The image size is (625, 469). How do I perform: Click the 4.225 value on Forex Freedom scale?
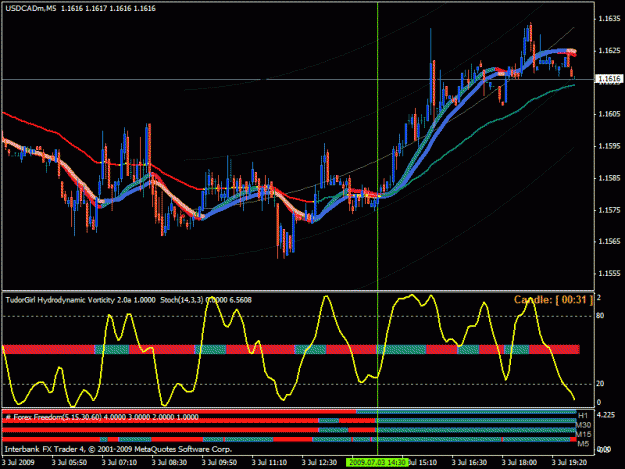click(x=606, y=415)
